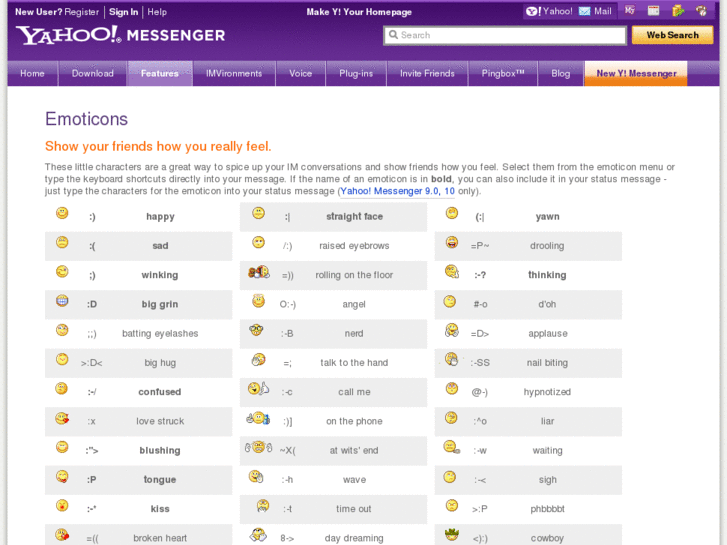Click the wave emoticon icon
The image size is (727, 545).
click(x=256, y=476)
